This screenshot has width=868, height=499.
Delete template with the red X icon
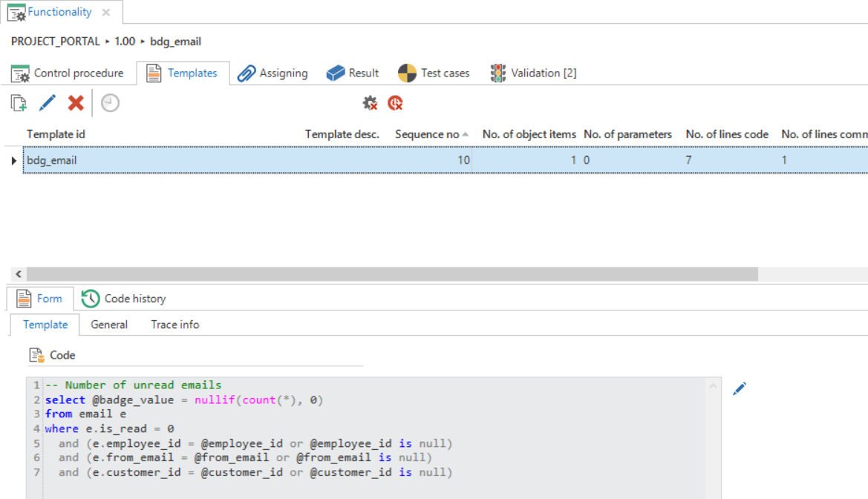(x=76, y=103)
